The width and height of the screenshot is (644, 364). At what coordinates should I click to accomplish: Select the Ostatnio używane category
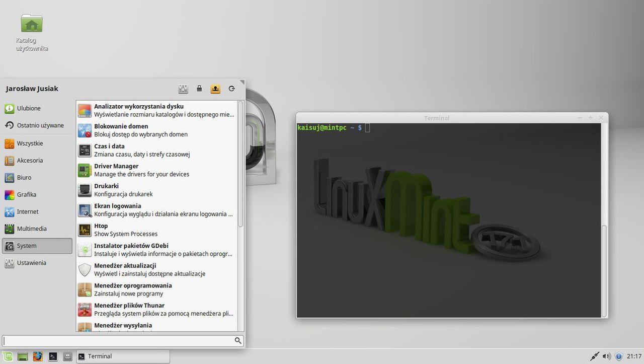[37, 125]
